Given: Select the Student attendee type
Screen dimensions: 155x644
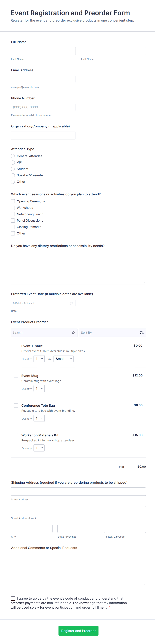Looking at the screenshot, I should (x=13, y=169).
